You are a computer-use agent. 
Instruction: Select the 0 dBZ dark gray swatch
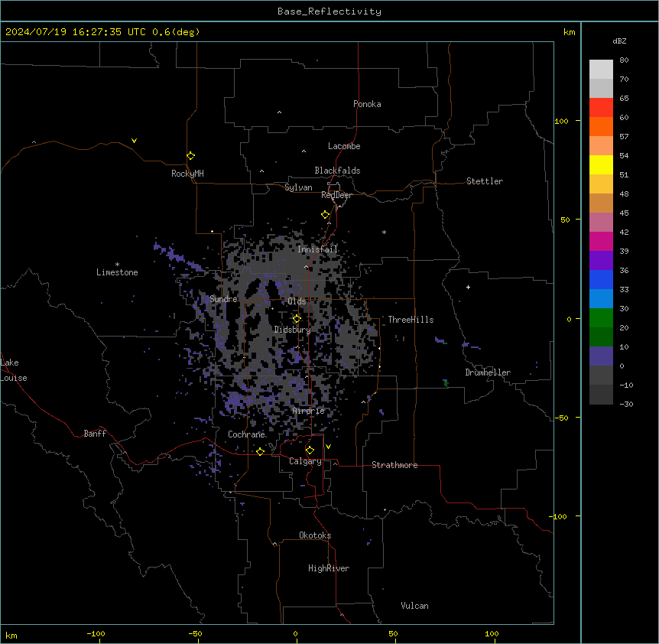pyautogui.click(x=601, y=376)
